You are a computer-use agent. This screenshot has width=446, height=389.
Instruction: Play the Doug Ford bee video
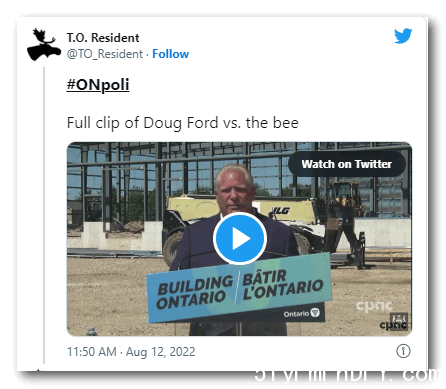tap(240, 239)
